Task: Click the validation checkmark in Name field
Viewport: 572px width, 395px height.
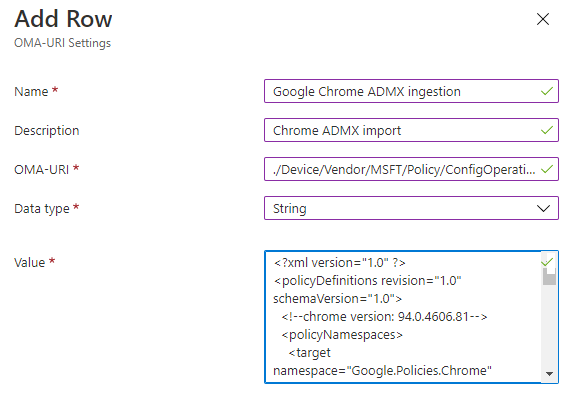Action: pos(547,91)
